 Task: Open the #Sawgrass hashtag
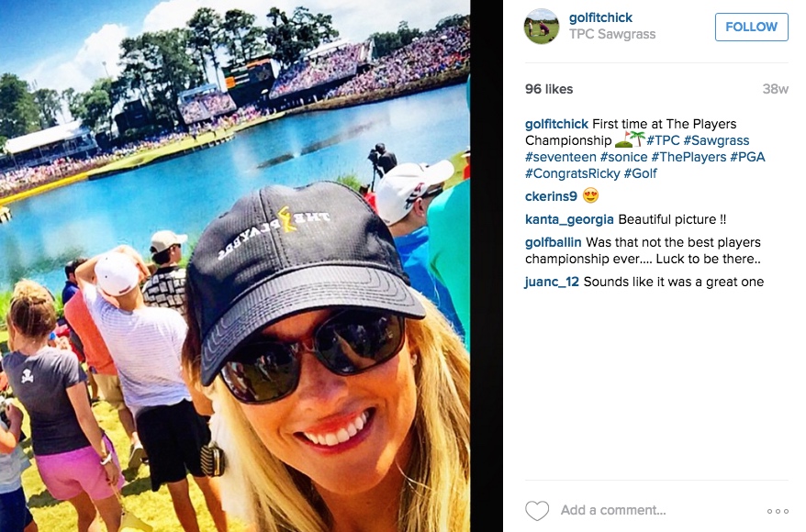coord(716,140)
